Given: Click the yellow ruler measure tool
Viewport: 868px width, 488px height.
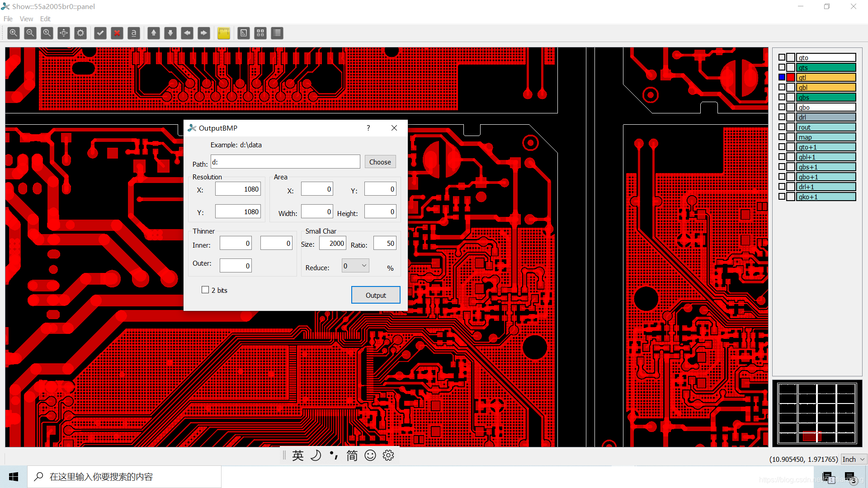Looking at the screenshot, I should point(224,33).
